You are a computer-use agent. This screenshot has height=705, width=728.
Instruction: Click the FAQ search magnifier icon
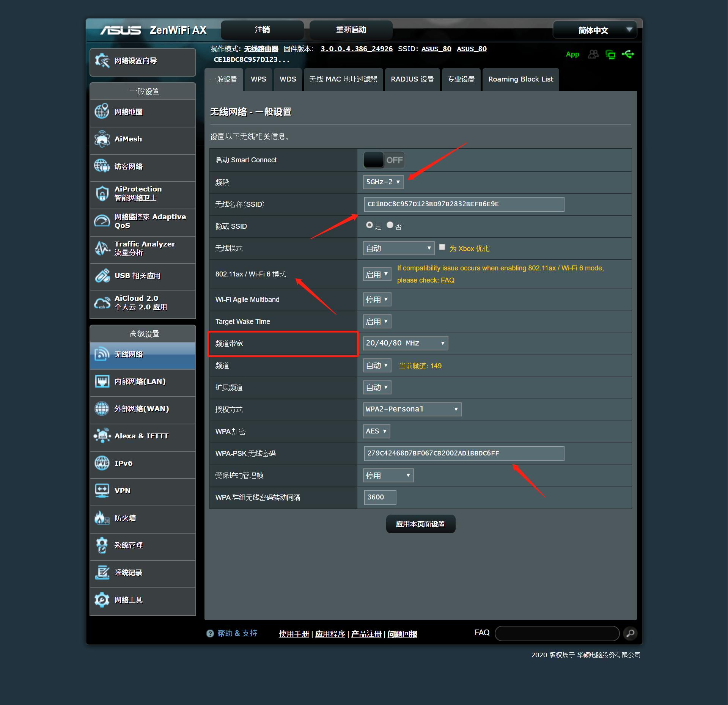click(x=630, y=633)
